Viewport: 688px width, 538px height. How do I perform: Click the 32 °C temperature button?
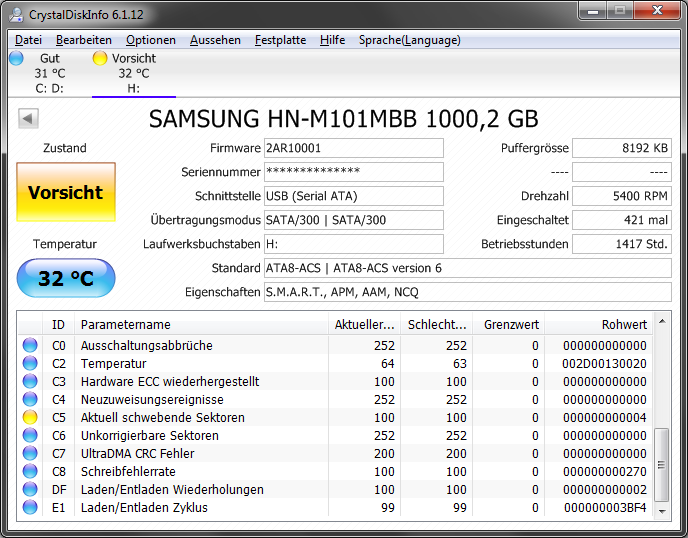pos(66,278)
